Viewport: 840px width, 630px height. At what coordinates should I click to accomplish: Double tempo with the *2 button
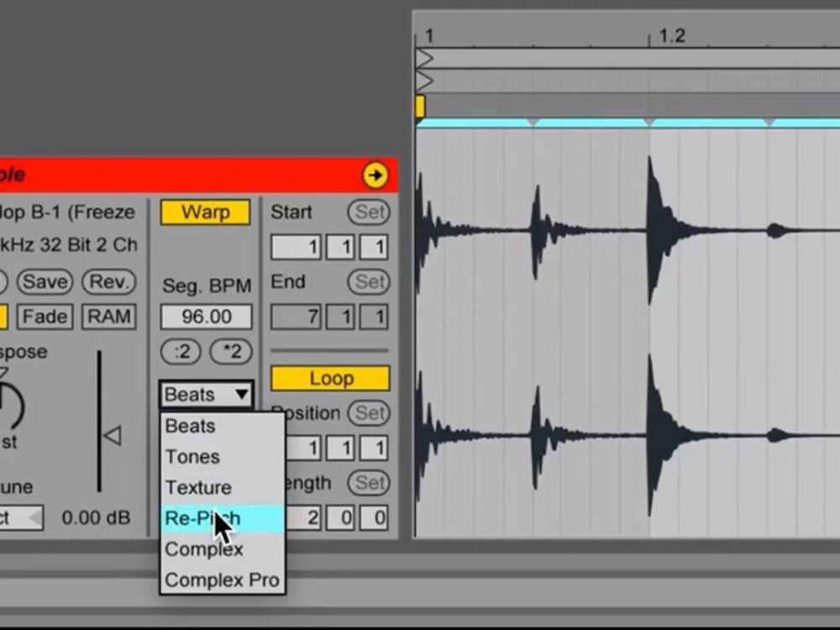pos(231,352)
